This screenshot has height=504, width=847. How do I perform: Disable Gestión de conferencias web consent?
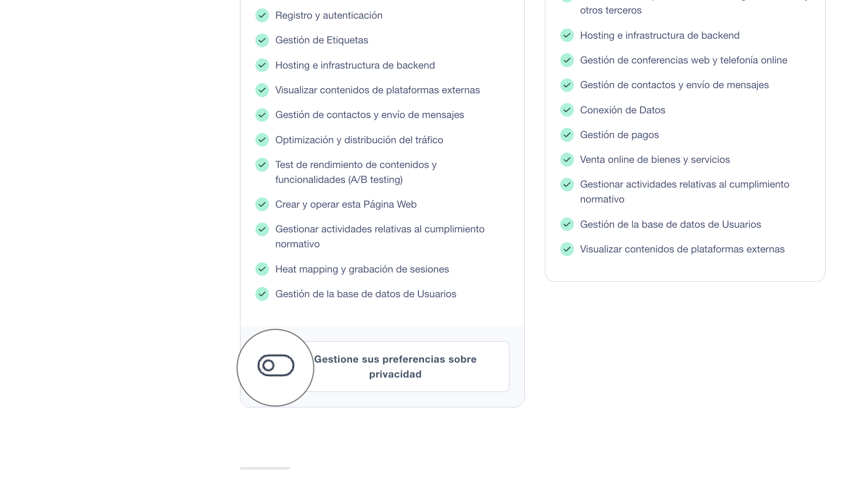click(567, 60)
